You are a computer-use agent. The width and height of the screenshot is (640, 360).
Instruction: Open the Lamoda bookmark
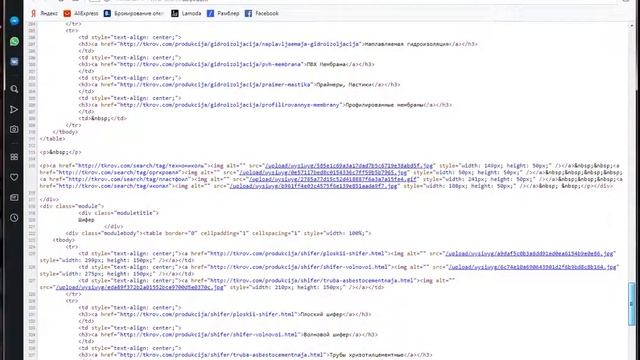pos(186,13)
